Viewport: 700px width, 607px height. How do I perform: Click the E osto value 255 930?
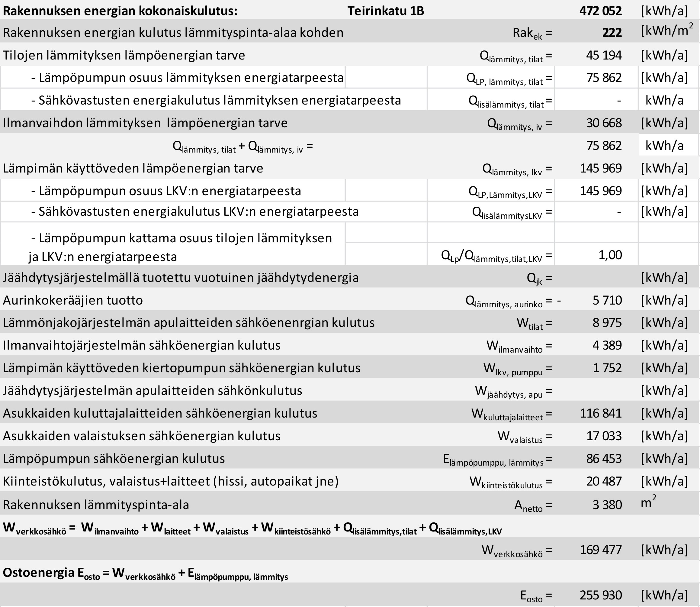click(601, 595)
